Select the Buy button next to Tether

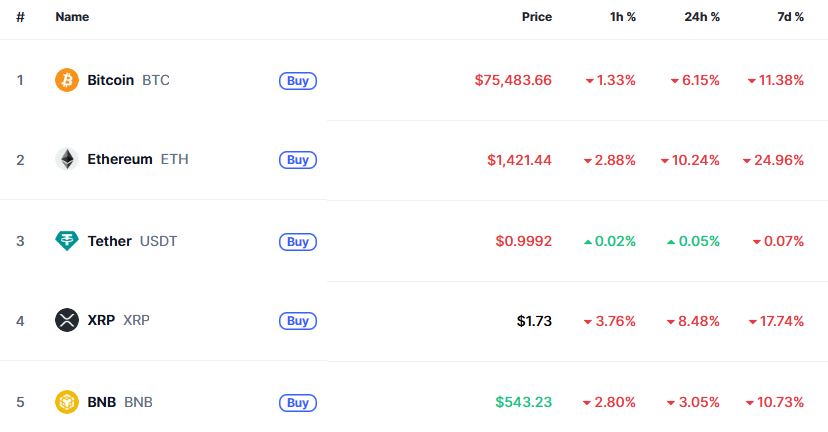coord(298,242)
